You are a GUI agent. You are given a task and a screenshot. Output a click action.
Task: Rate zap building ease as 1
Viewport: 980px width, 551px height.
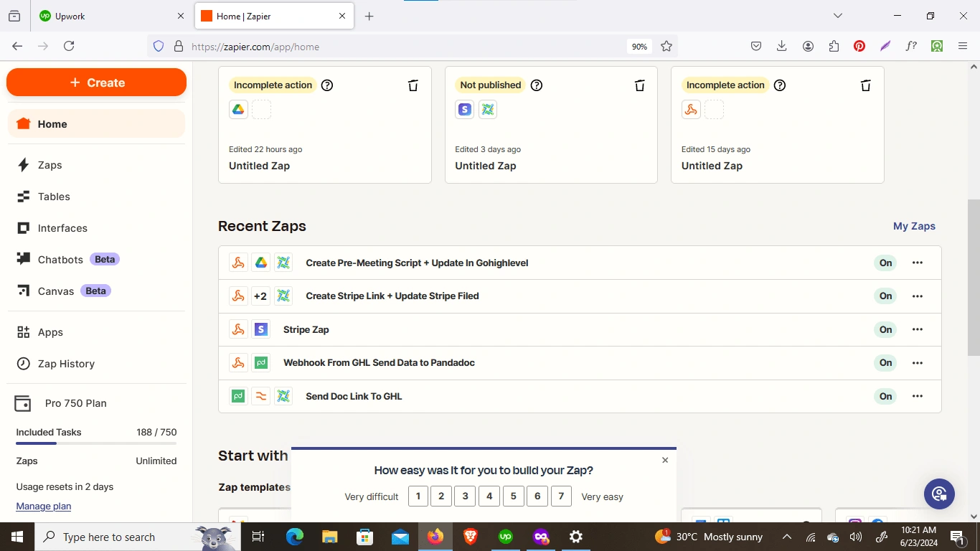tap(418, 496)
